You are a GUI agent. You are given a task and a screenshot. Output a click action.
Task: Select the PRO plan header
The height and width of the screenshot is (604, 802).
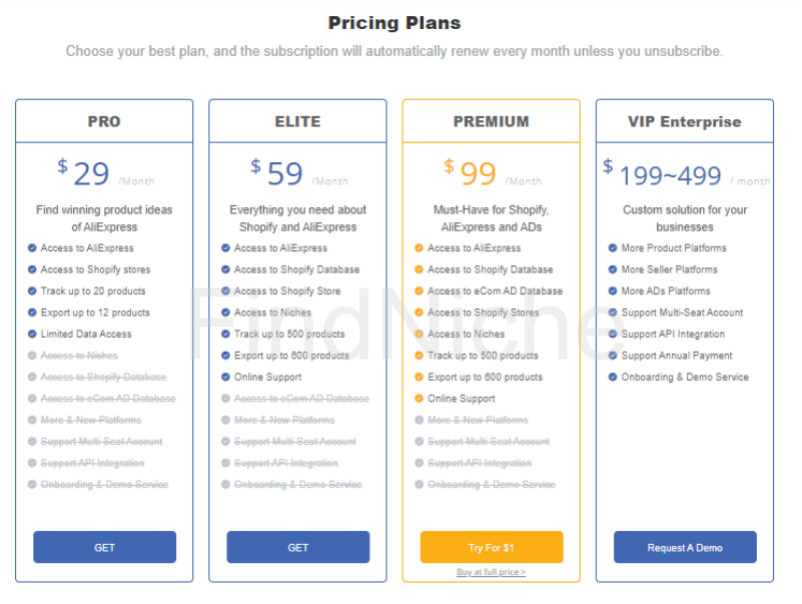point(104,121)
